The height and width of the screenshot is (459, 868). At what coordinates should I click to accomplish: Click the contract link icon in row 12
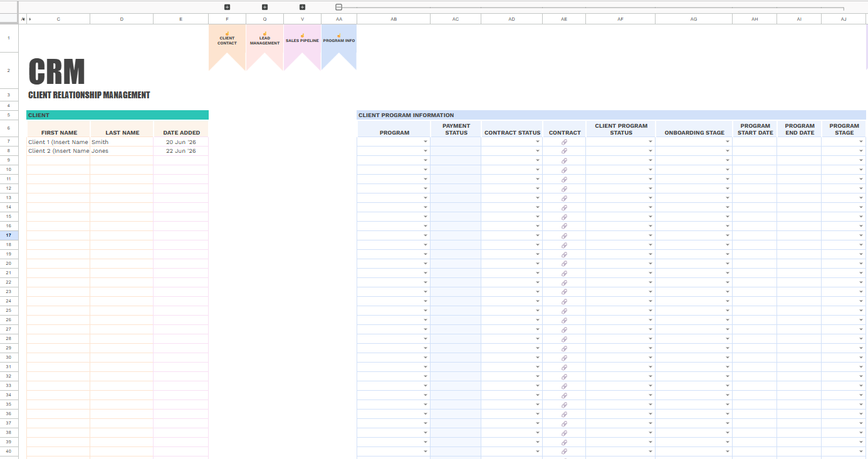564,189
